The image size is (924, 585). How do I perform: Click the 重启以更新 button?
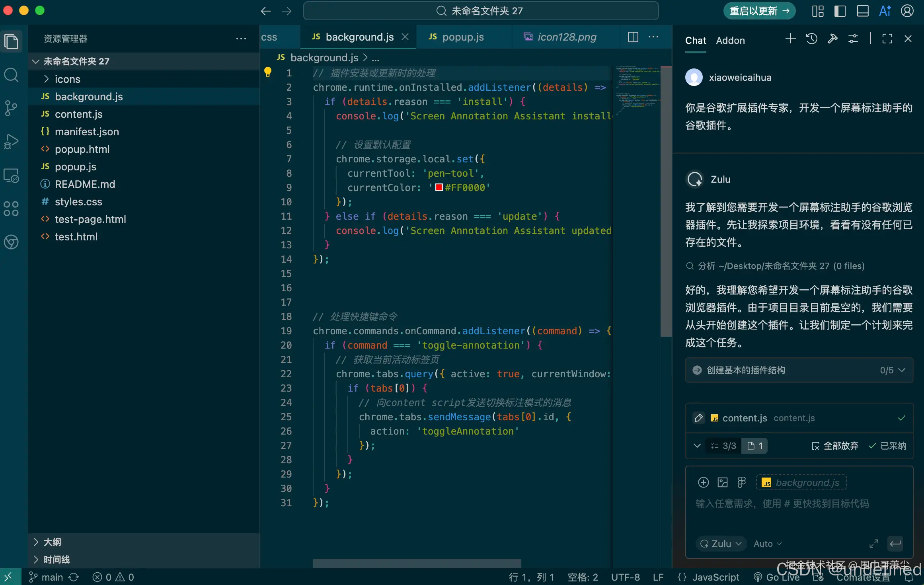758,11
